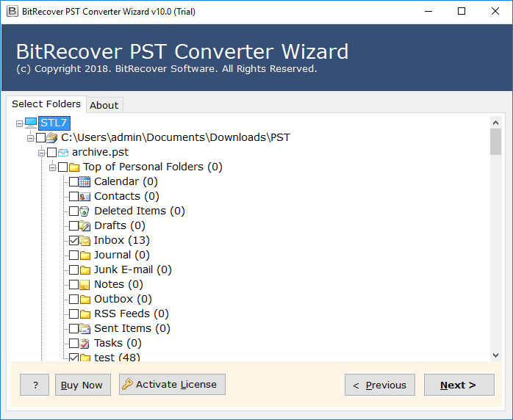Click the PST folder path icon
The width and height of the screenshot is (513, 420).
coord(51,137)
